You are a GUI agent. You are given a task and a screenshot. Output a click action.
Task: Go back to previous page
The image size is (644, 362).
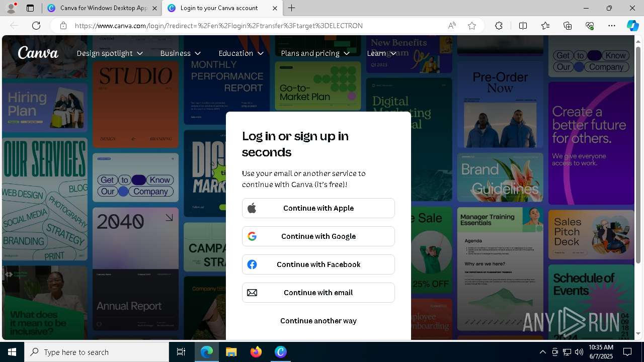tap(14, 26)
